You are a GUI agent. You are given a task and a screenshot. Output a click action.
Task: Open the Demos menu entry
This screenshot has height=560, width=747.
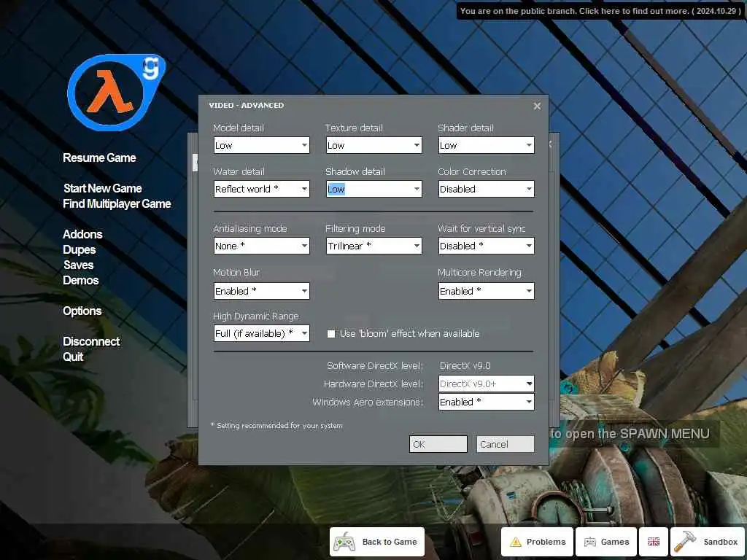(x=81, y=280)
